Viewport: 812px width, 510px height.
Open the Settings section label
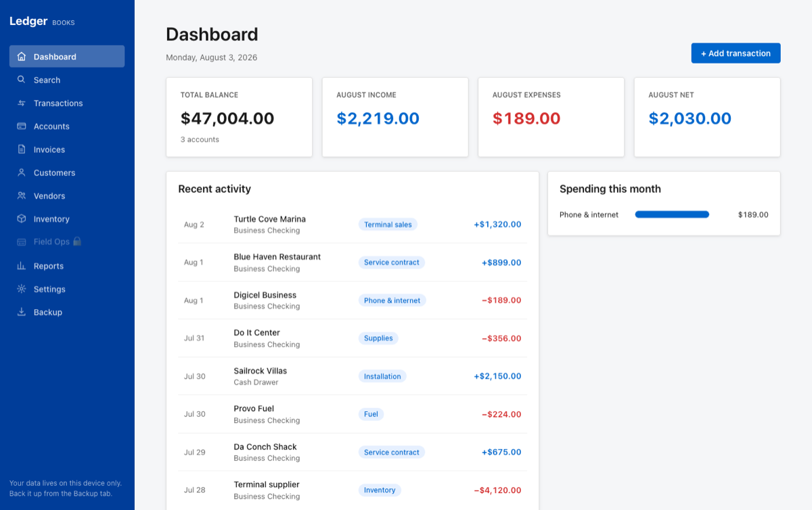49,289
